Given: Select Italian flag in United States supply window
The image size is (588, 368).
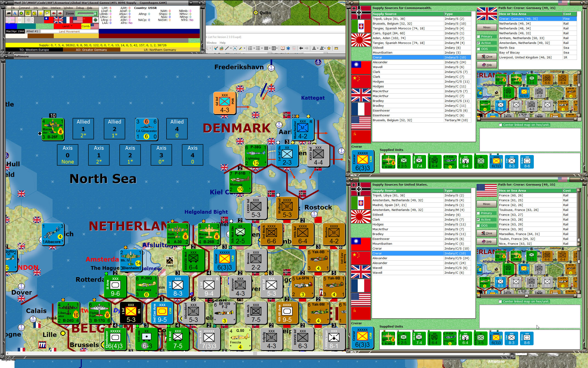Looking at the screenshot, I should pos(361,203).
